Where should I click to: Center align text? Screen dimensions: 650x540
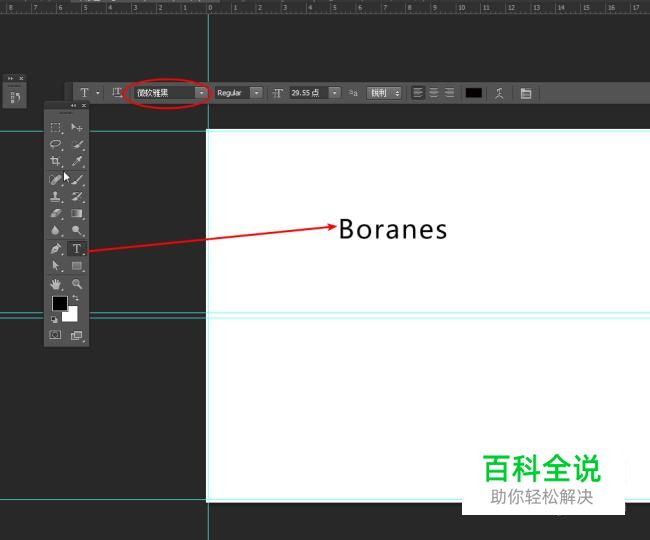[x=434, y=93]
